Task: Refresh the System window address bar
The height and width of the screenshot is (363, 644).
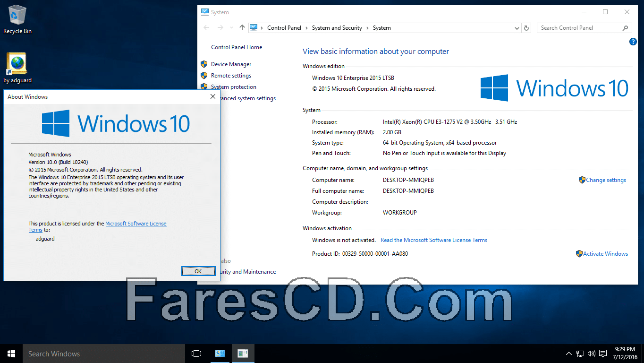Action: [526, 28]
